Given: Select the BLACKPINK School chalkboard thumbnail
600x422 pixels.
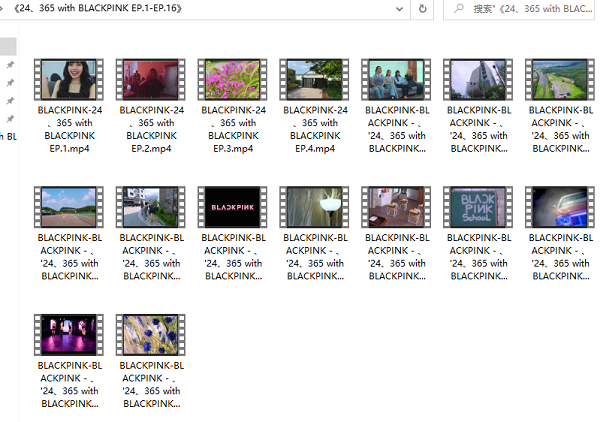Looking at the screenshot, I should tap(478, 207).
